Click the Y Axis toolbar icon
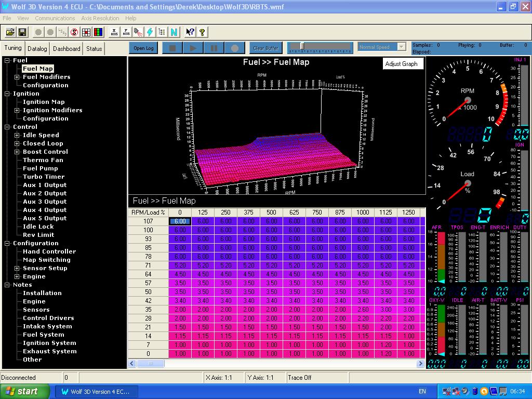Viewport: 532px width, 399px height. [x=126, y=32]
